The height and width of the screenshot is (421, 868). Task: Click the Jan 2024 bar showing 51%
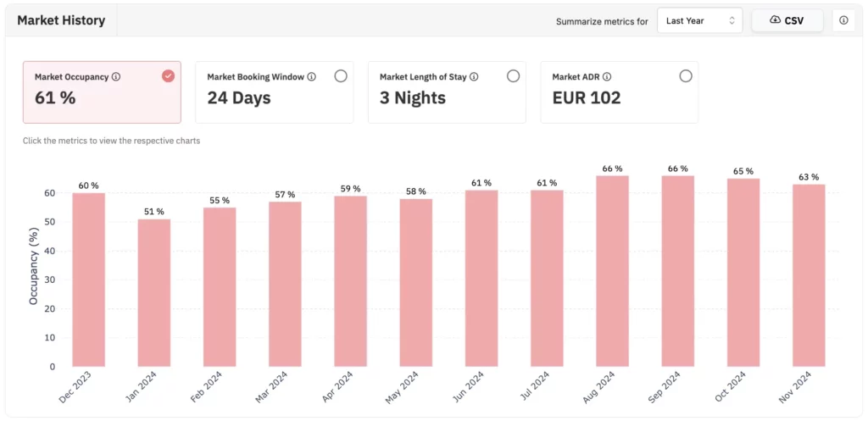(154, 292)
